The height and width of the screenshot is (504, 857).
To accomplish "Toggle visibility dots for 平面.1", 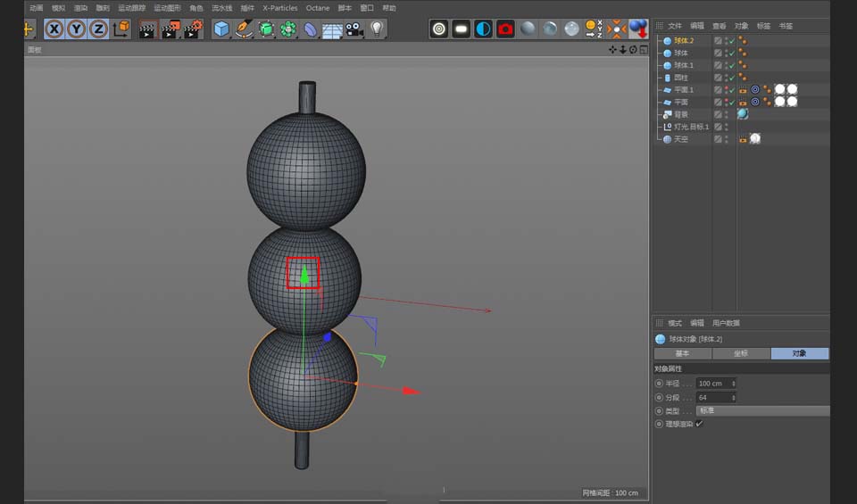I will click(x=726, y=90).
